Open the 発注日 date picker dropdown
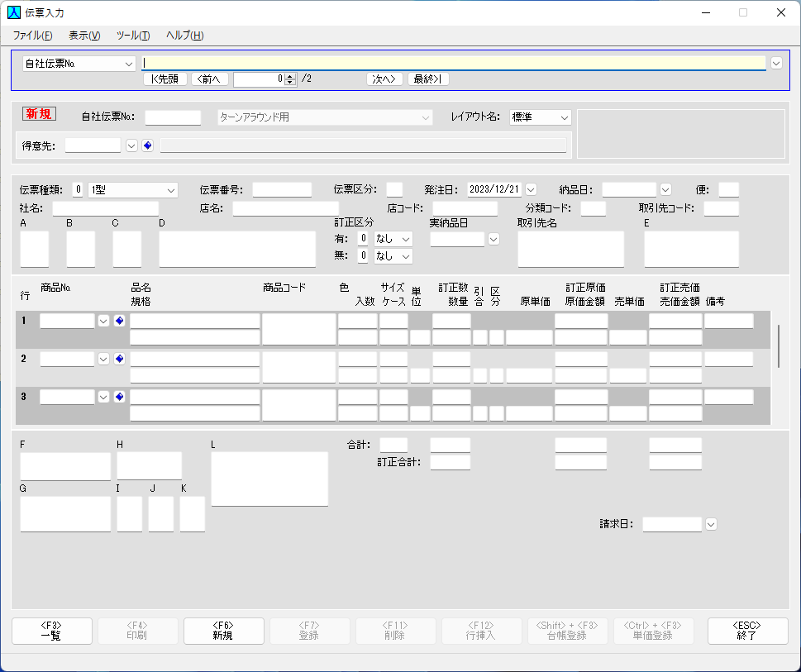 tap(532, 189)
